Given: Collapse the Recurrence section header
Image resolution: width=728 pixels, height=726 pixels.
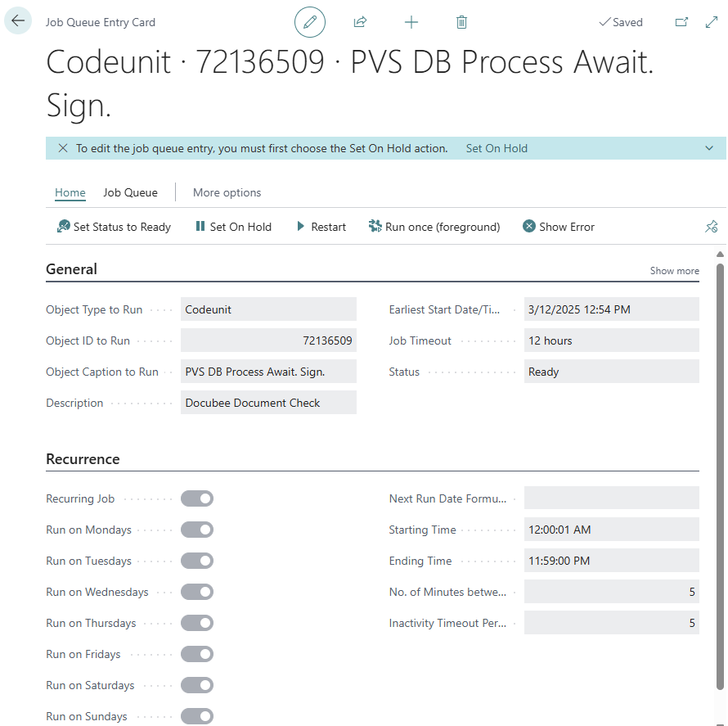Looking at the screenshot, I should 83,459.
